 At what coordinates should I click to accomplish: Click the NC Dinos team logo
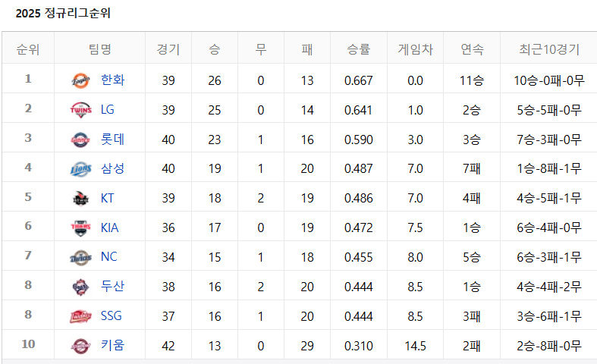pos(80,257)
